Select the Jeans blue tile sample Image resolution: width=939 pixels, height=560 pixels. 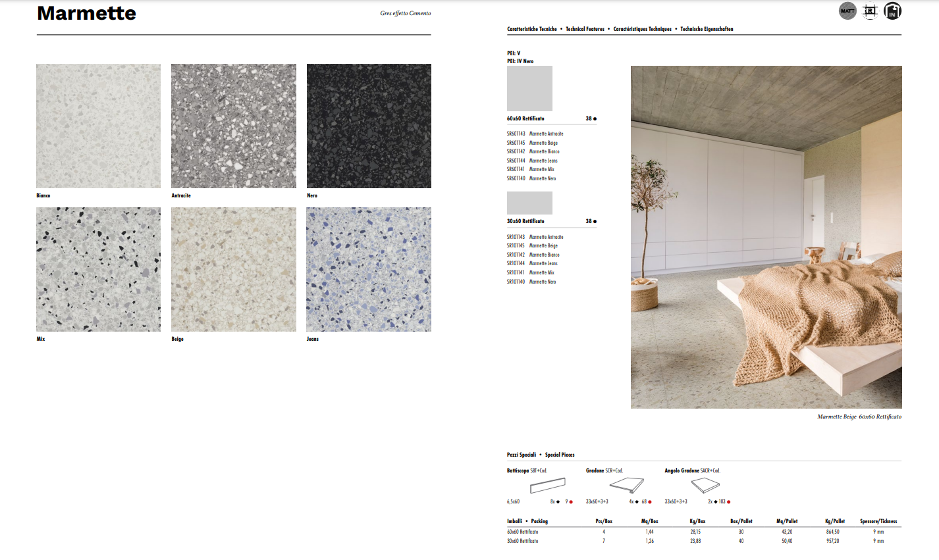369,269
